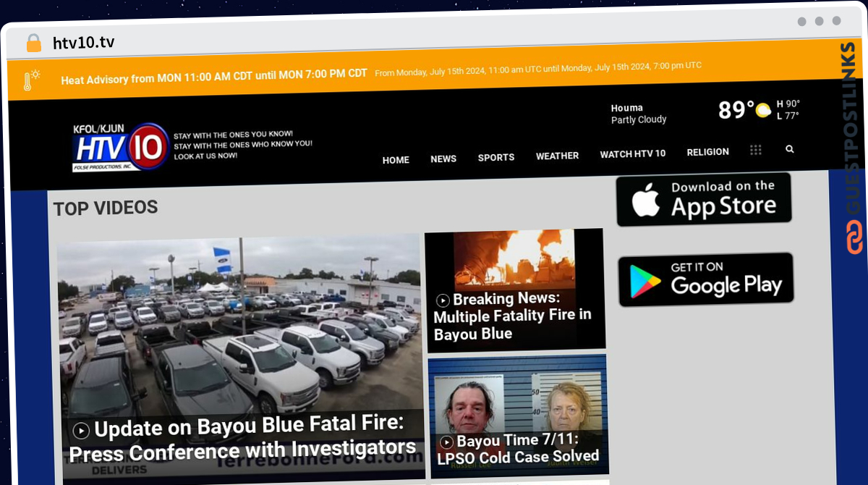Open the Heat Advisory alert link

tap(214, 76)
